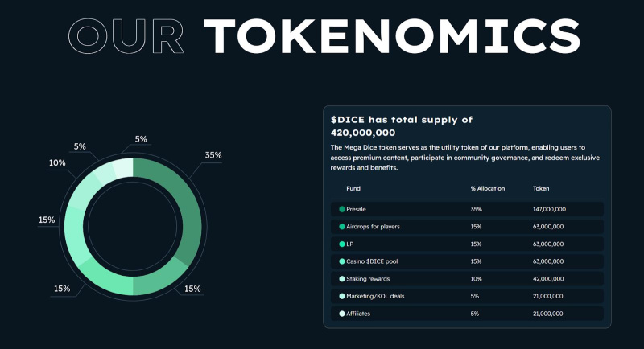
Task: Click the Affiliates legend color dot
Action: pyautogui.click(x=342, y=314)
